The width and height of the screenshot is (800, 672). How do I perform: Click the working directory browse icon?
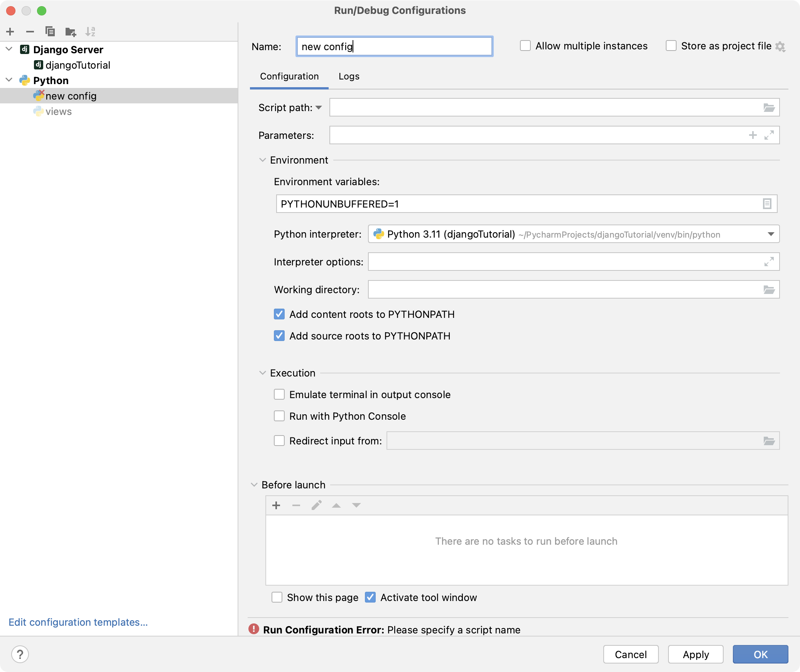point(770,289)
